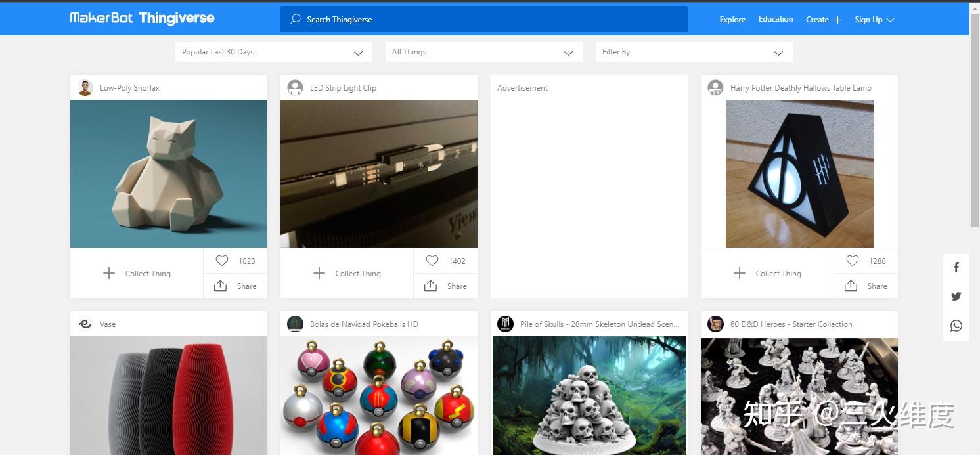The width and height of the screenshot is (980, 455).
Task: Open the Pile of Skulls thumbnail
Action: click(589, 395)
